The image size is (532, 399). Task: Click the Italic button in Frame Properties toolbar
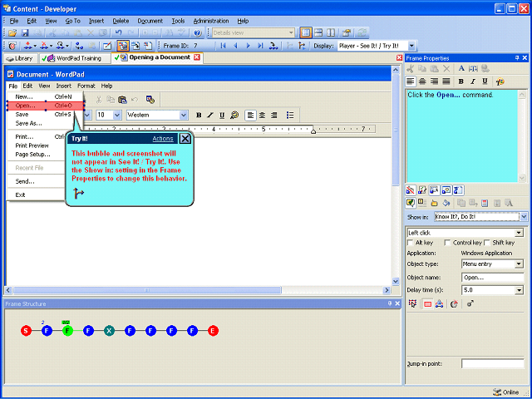(x=473, y=81)
